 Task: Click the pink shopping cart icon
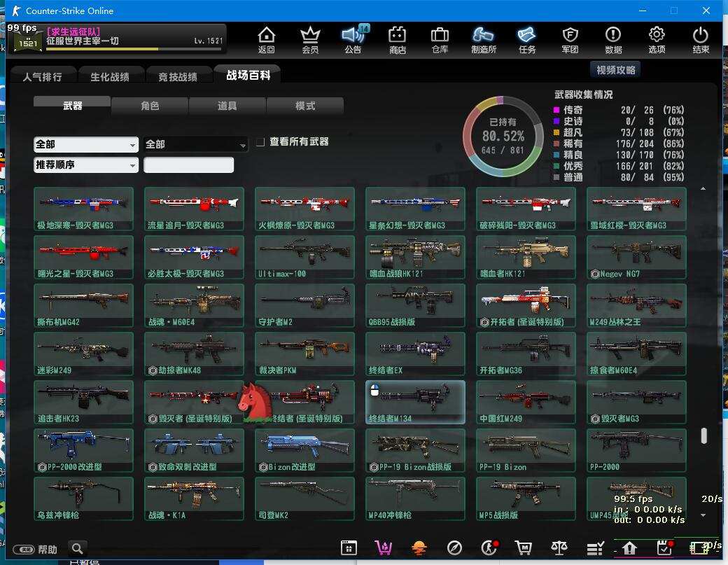coord(384,547)
